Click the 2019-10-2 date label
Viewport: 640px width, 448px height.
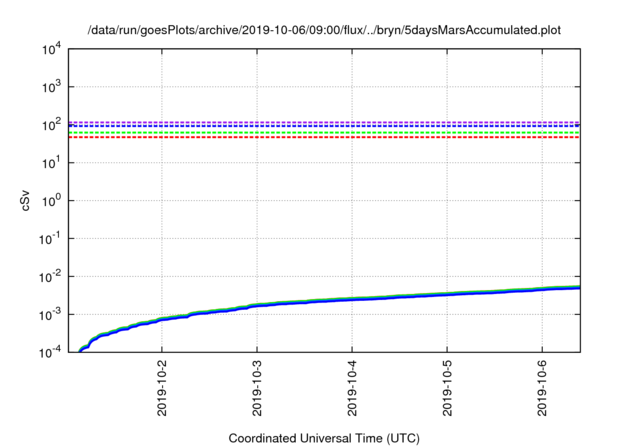(162, 388)
